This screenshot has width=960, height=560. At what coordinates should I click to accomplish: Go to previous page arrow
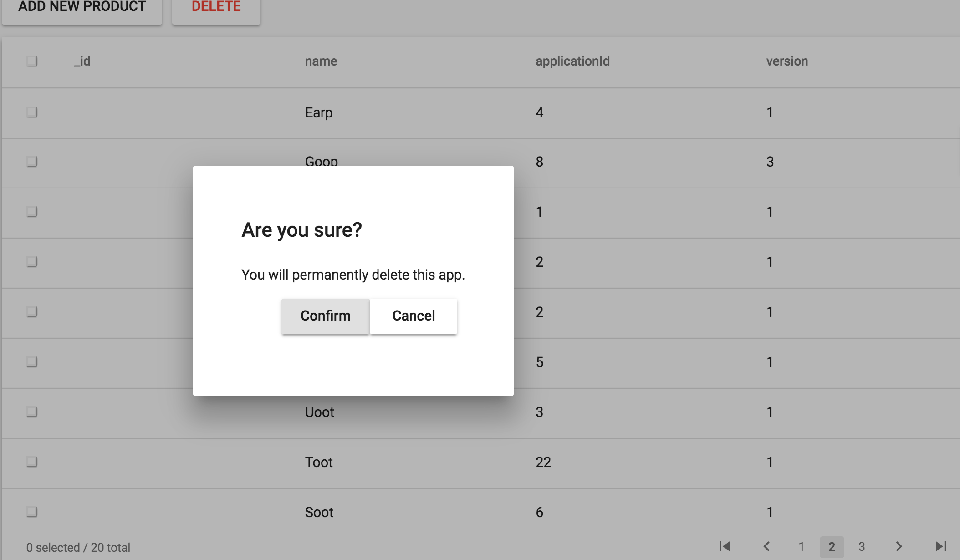click(x=767, y=546)
